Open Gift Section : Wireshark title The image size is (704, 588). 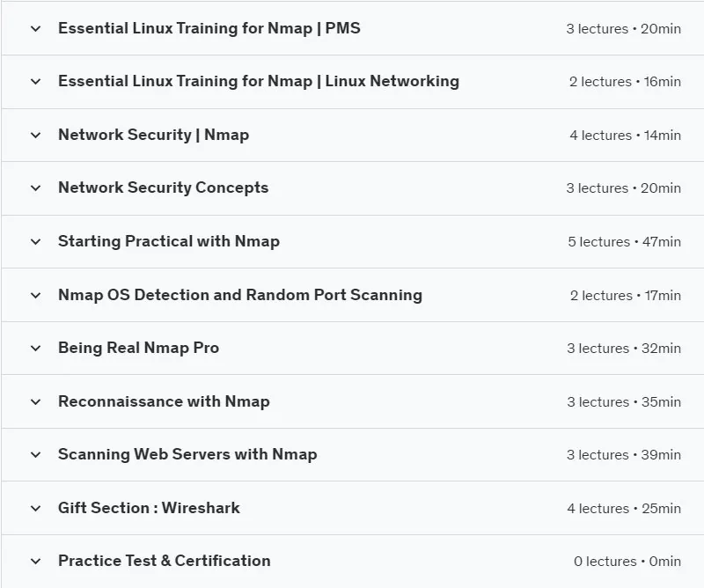(x=149, y=508)
